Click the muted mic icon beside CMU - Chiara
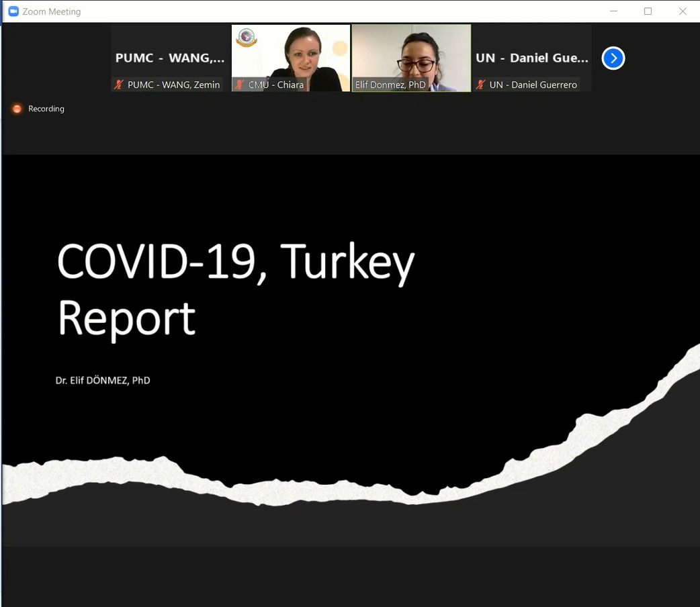Viewport: 700px width, 607px height. (239, 85)
